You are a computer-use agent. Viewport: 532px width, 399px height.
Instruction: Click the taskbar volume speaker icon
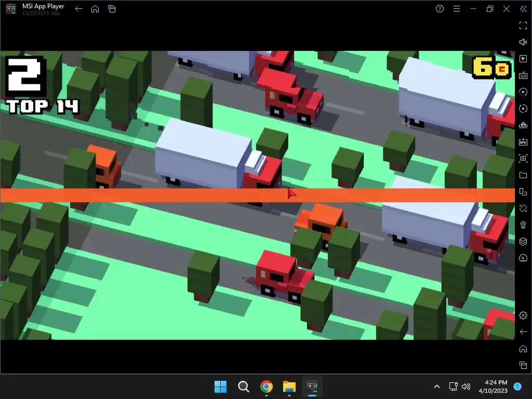pyautogui.click(x=466, y=387)
